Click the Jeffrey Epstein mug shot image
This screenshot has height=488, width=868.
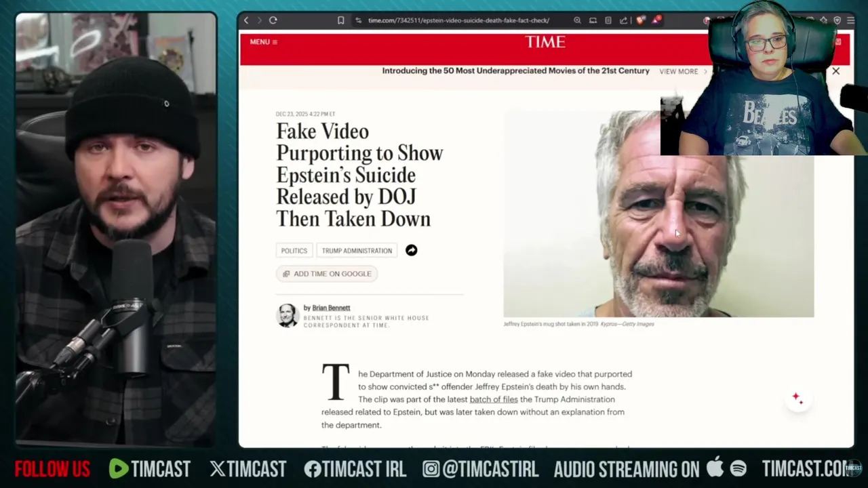click(658, 214)
